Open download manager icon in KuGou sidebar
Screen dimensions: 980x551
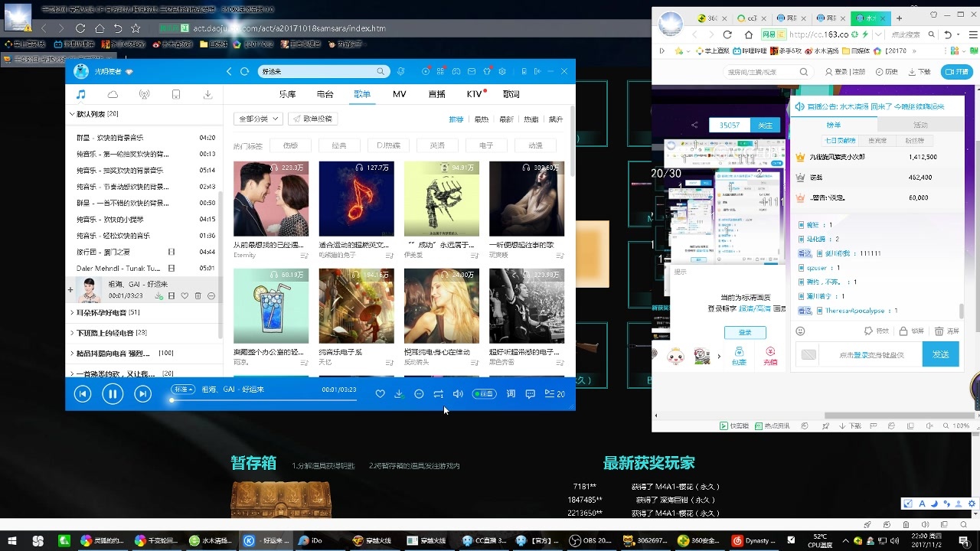[207, 94]
